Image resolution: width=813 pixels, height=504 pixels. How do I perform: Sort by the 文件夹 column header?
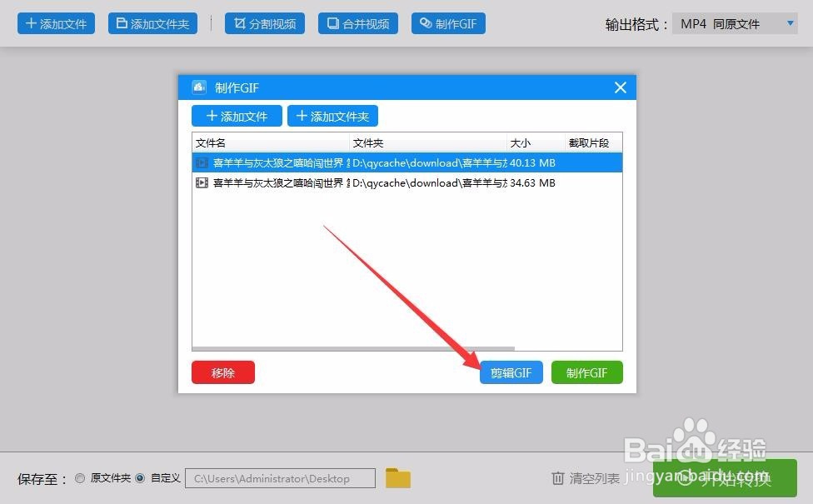[428, 143]
